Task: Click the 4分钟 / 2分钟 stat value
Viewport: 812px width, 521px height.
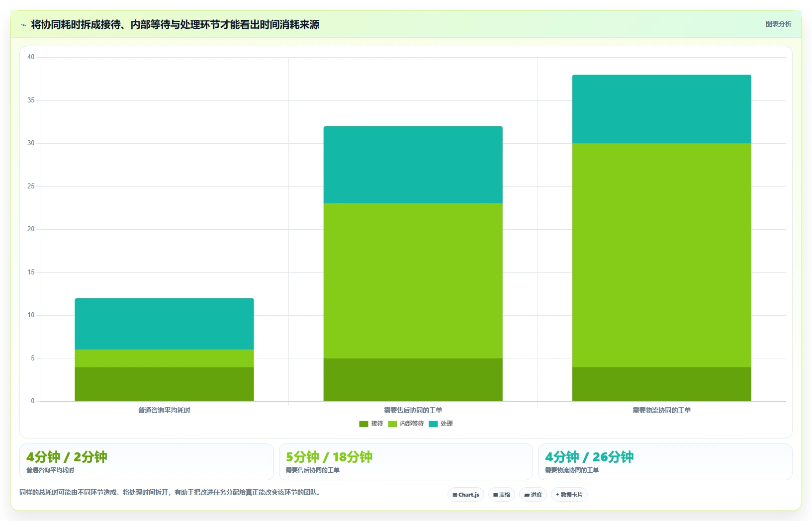Action: (67, 457)
